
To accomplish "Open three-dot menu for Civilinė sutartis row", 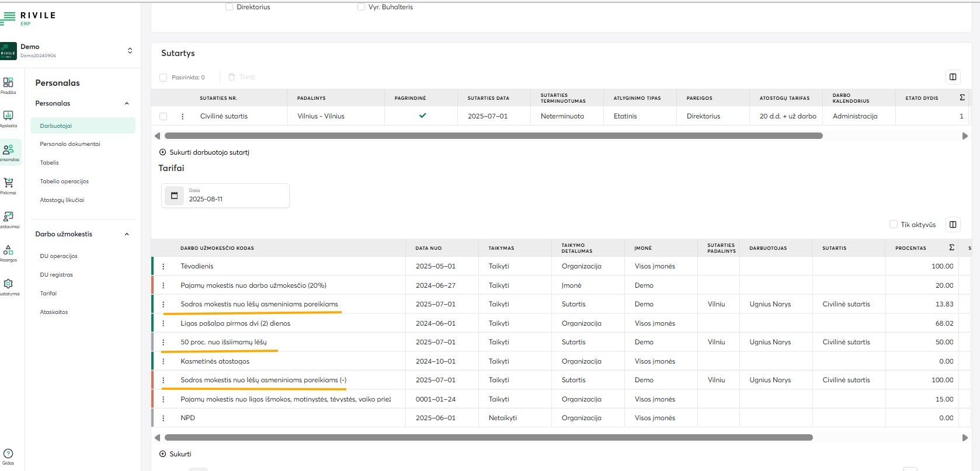I will pos(183,117).
